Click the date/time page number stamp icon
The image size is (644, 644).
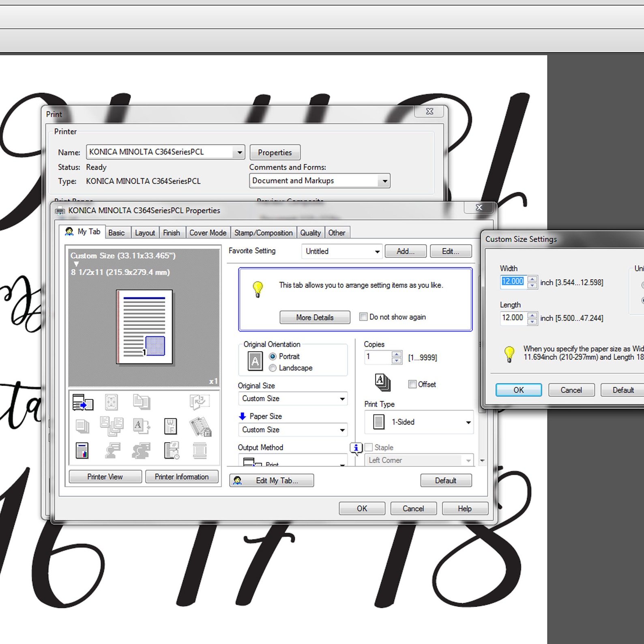pos(172,451)
